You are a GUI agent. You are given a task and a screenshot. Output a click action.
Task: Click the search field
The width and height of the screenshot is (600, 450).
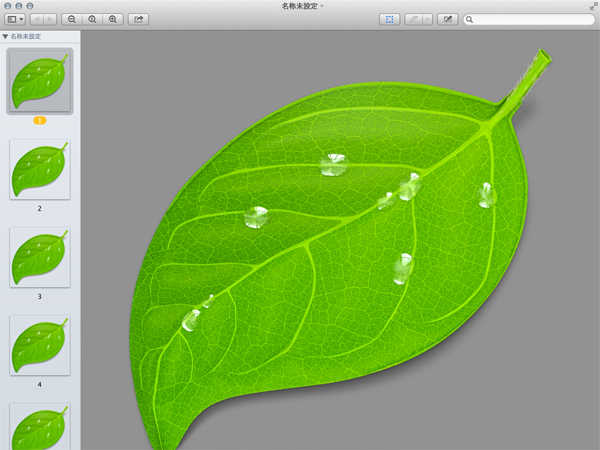coord(532,19)
